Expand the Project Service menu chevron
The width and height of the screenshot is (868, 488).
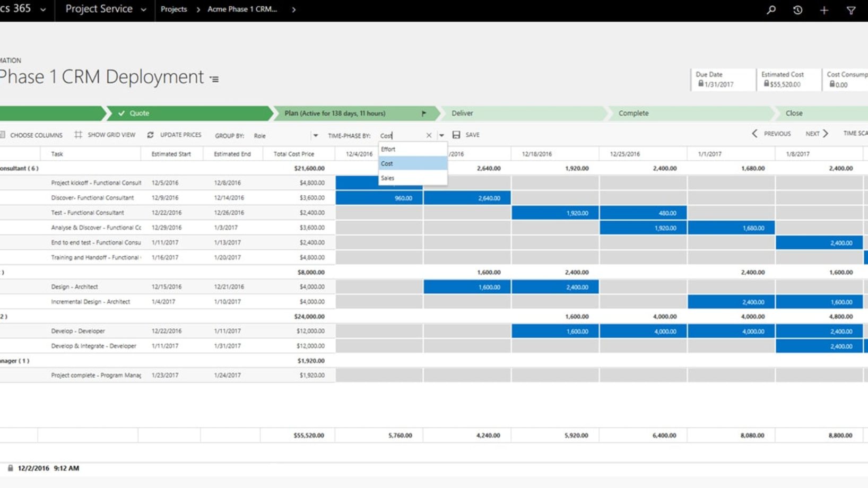tap(143, 10)
